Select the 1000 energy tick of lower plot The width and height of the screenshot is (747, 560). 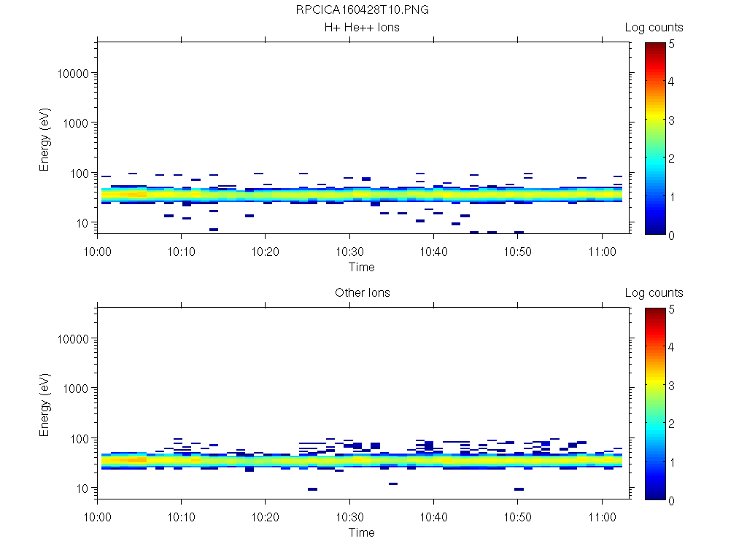[x=76, y=389]
